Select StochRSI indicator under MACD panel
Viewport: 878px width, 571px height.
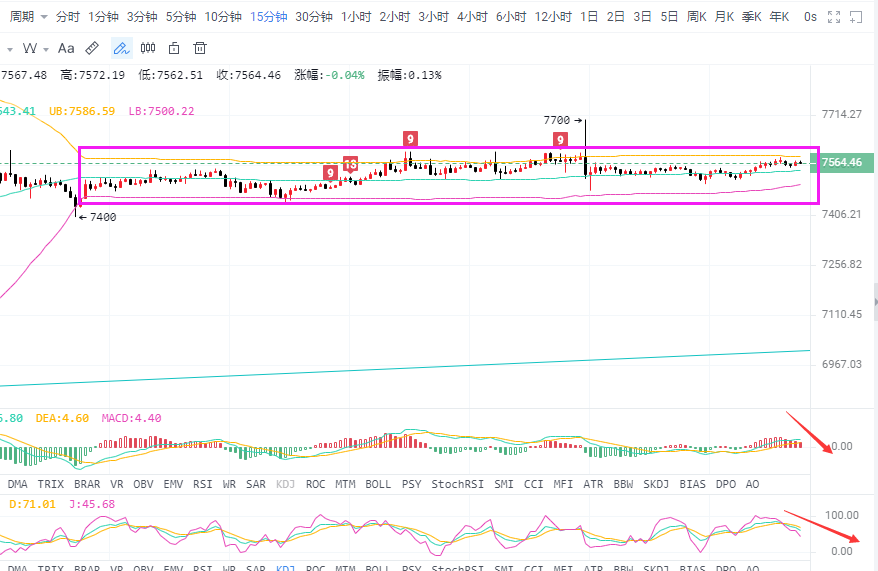(457, 484)
